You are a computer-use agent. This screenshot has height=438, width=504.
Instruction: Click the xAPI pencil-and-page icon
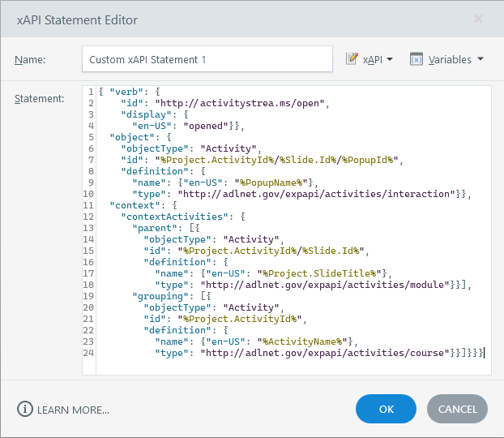point(352,59)
